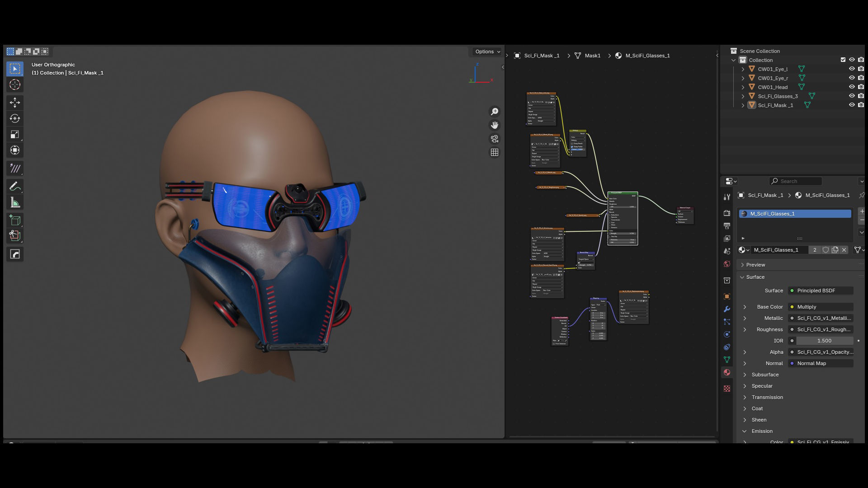Open the Render properties tab
868x488 pixels.
(727, 213)
